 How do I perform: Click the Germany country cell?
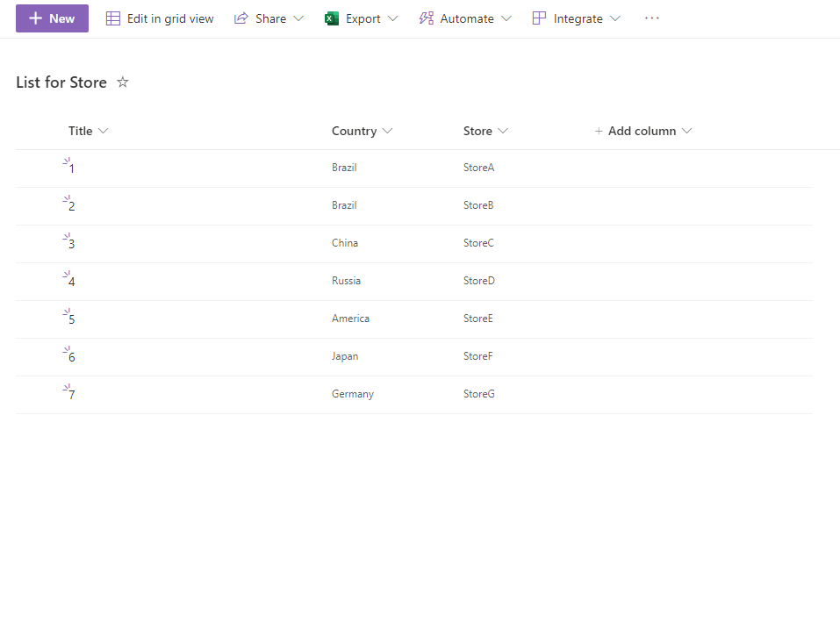click(353, 394)
